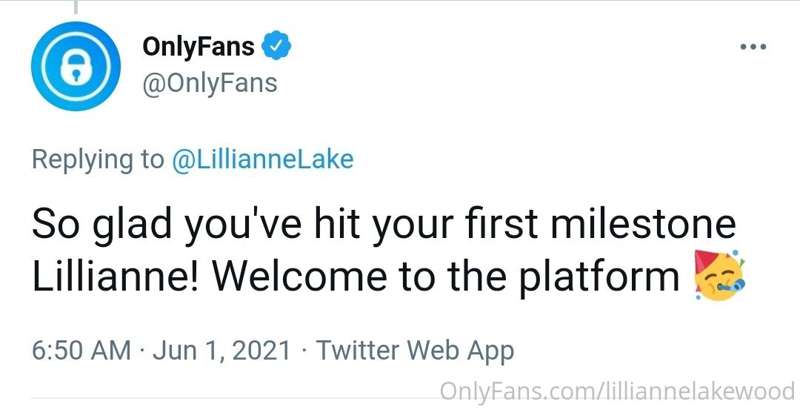The width and height of the screenshot is (800, 410).
Task: Click the party face emoji
Action: [720, 278]
